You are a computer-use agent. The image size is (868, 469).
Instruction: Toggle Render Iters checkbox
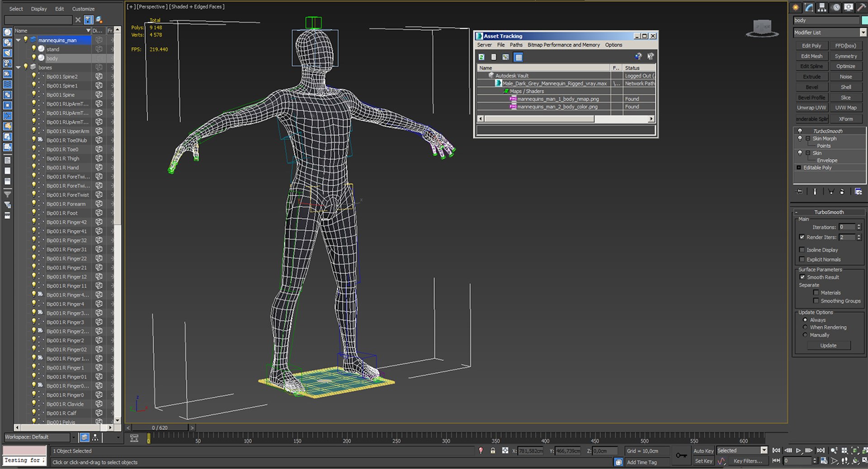pyautogui.click(x=802, y=237)
